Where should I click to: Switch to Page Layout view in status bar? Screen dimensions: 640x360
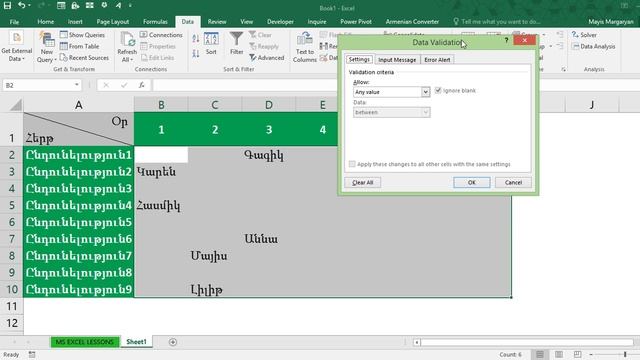coord(559,354)
